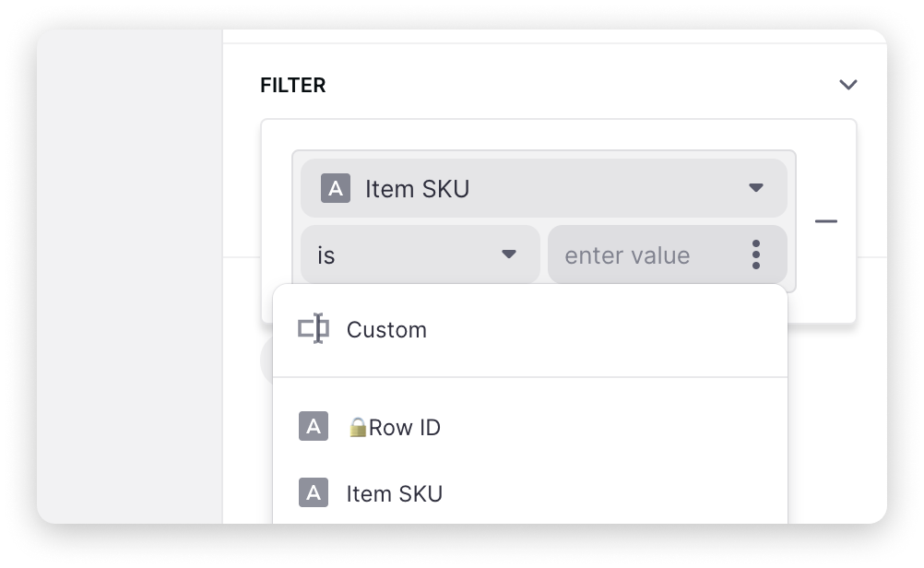
Task: Click the text-type icon in column selector
Action: coord(336,189)
